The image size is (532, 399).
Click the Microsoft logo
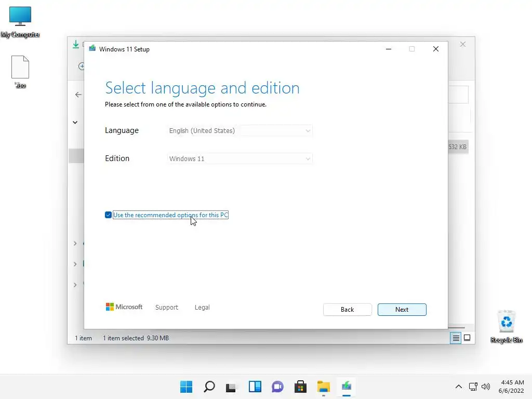pos(124,307)
